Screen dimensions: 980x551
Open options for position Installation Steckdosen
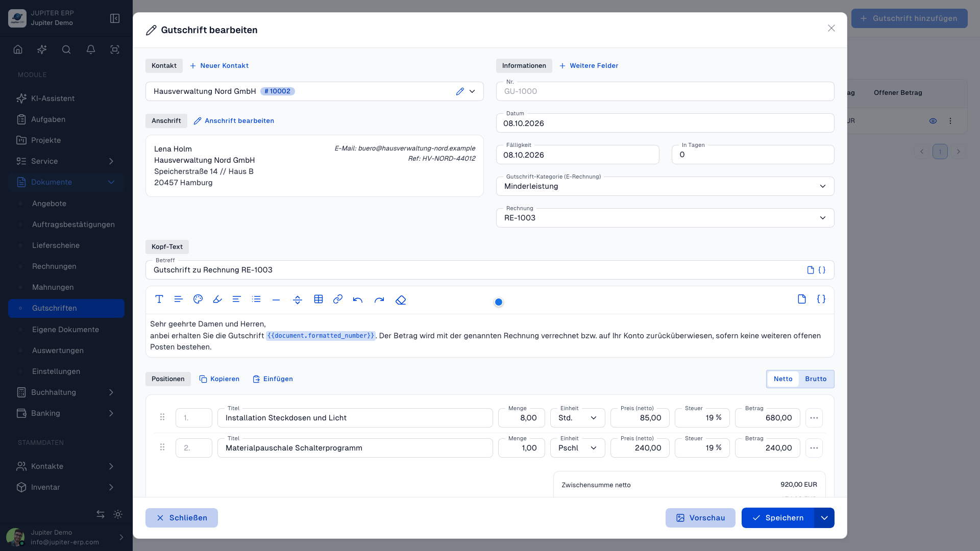coord(814,418)
